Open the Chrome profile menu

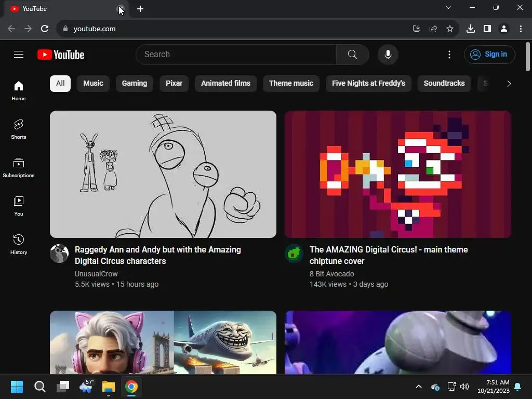pos(504,29)
